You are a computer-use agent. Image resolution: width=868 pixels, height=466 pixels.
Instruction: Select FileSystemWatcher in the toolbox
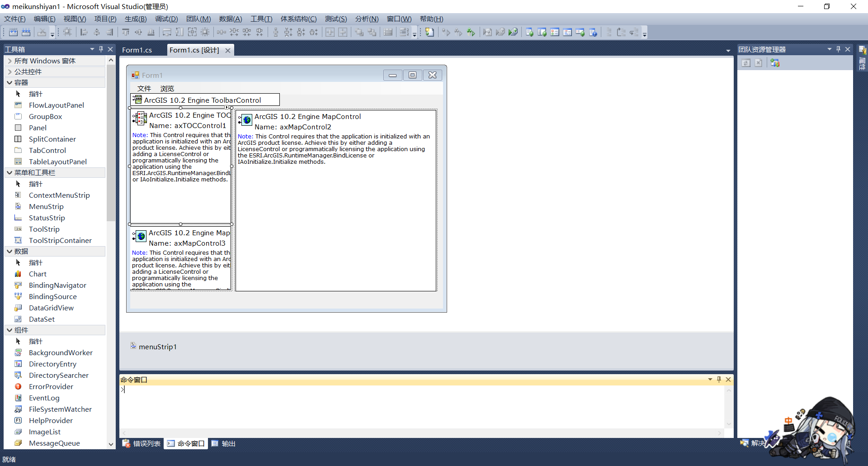pyautogui.click(x=60, y=409)
